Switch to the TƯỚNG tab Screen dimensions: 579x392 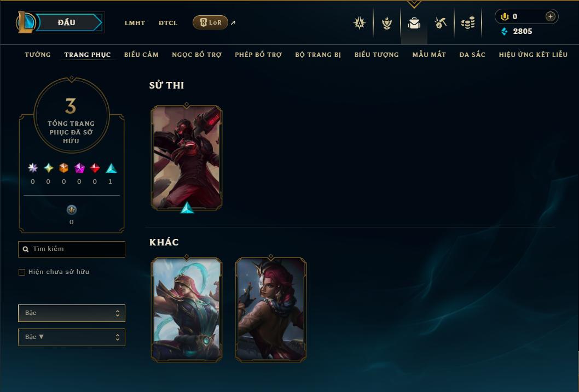(38, 55)
